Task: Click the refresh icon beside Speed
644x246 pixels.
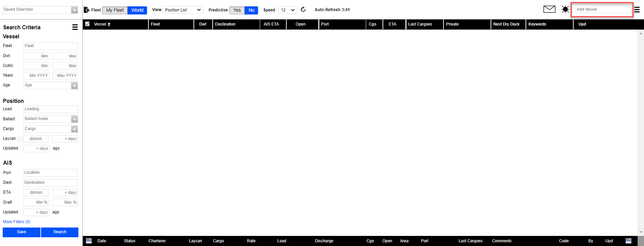Action: [x=303, y=9]
